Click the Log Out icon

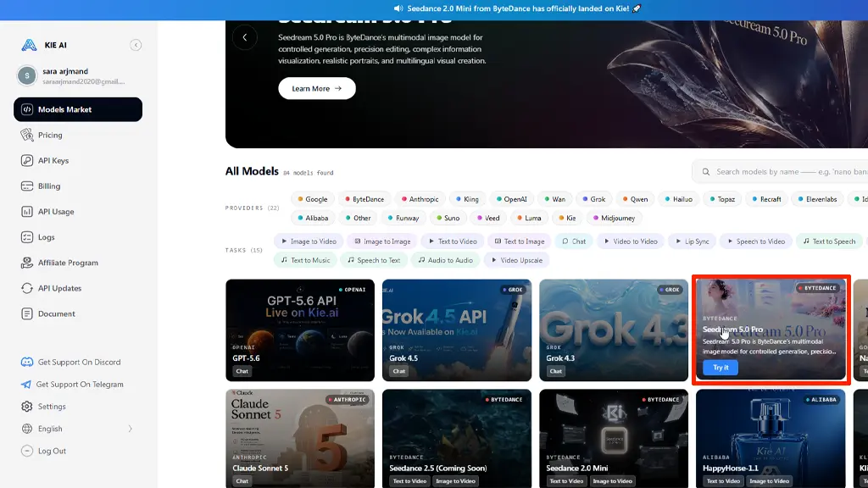pos(26,451)
